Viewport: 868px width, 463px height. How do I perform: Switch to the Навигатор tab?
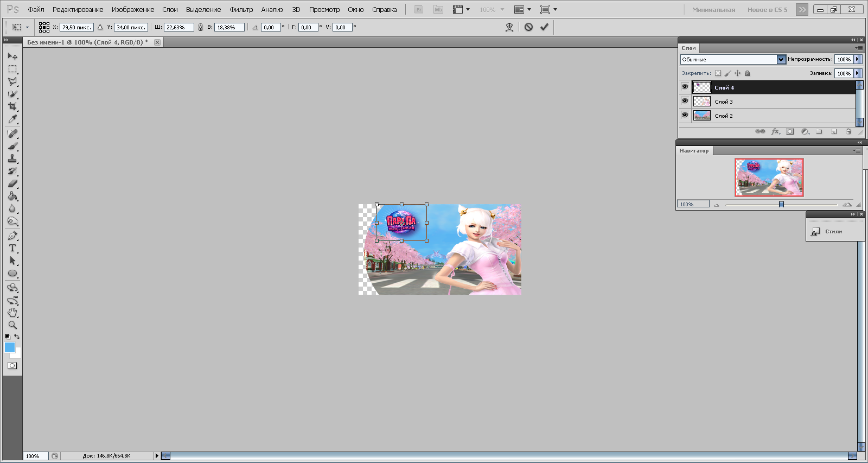click(x=694, y=151)
